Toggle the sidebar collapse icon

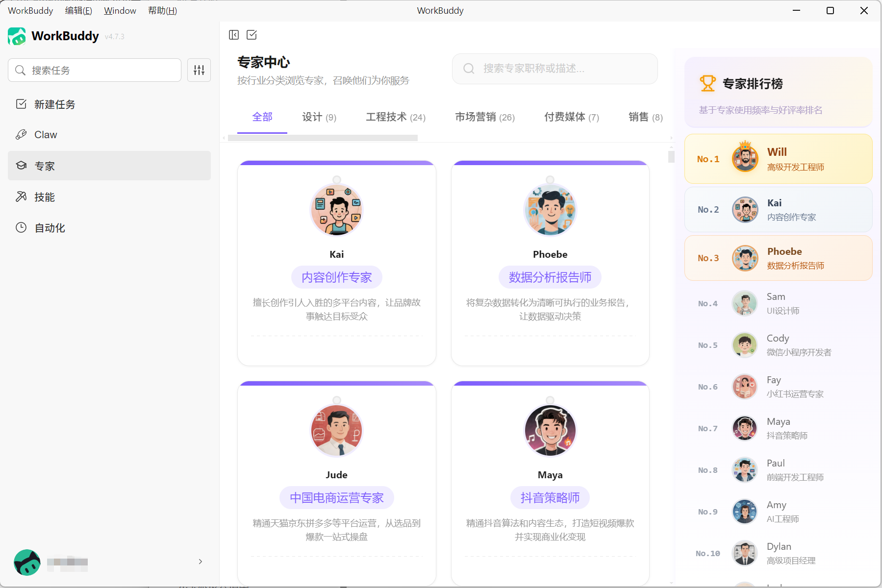pyautogui.click(x=234, y=35)
